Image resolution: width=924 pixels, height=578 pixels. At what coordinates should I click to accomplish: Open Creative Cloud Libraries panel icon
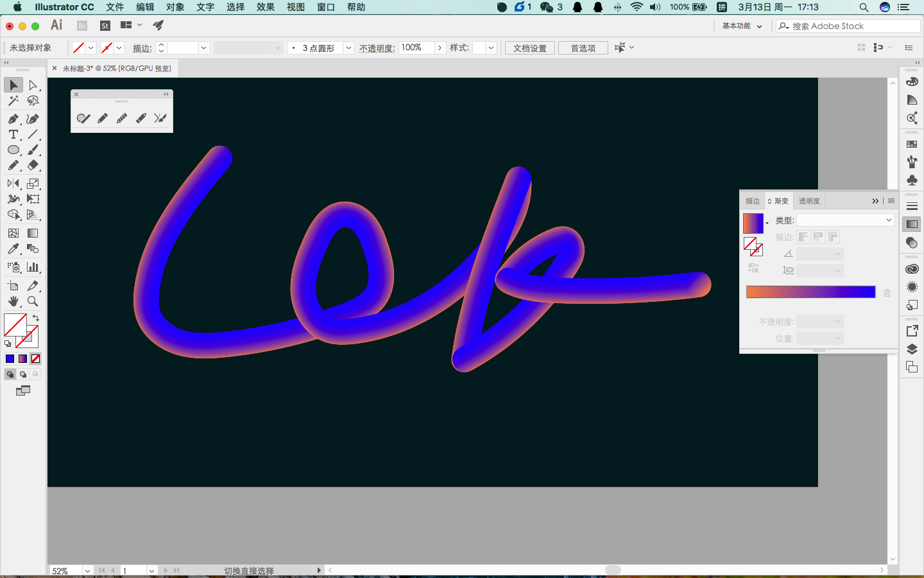(912, 268)
